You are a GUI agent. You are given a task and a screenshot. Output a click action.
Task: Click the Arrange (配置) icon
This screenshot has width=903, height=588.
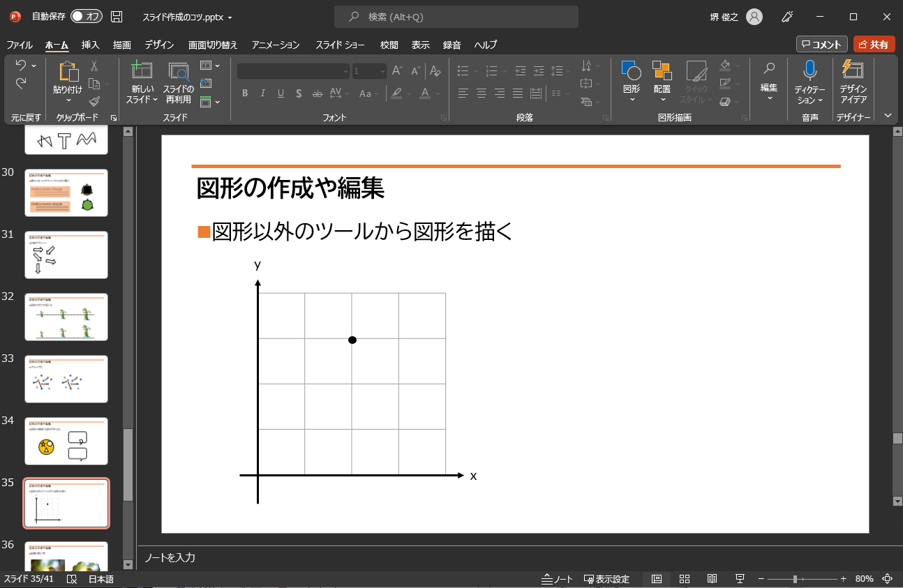tap(662, 70)
